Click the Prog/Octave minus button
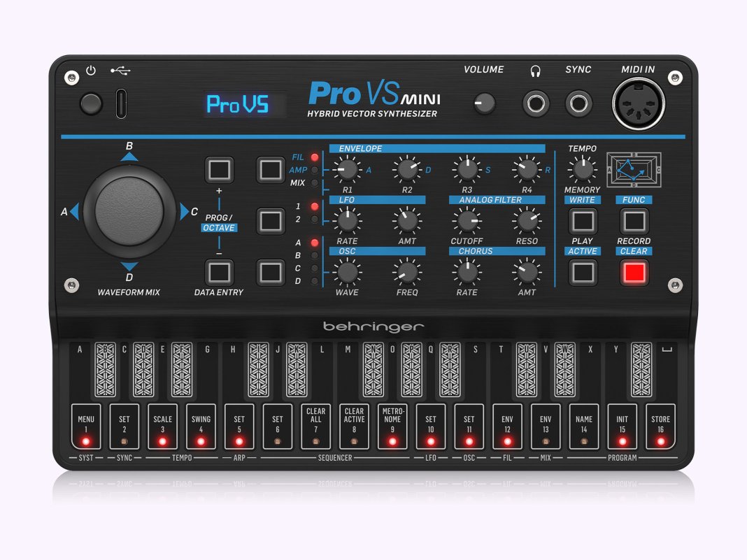Image resolution: width=747 pixels, height=560 pixels. 219,273
